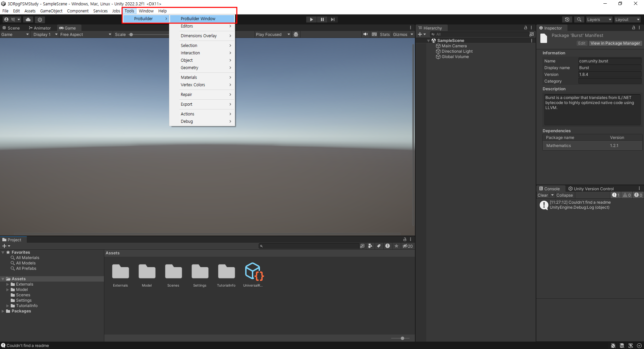Image resolution: width=644 pixels, height=349 pixels.
Task: Switch to the Animator tab
Action: [x=40, y=28]
